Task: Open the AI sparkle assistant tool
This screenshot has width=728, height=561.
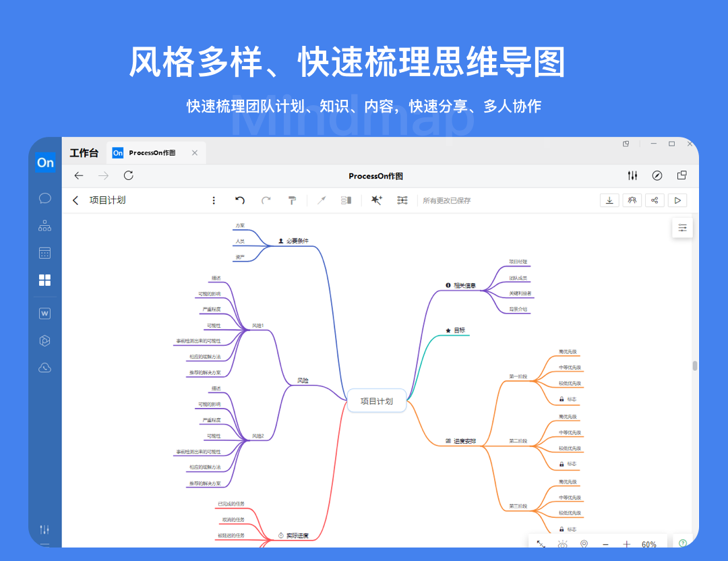Action: point(377,200)
